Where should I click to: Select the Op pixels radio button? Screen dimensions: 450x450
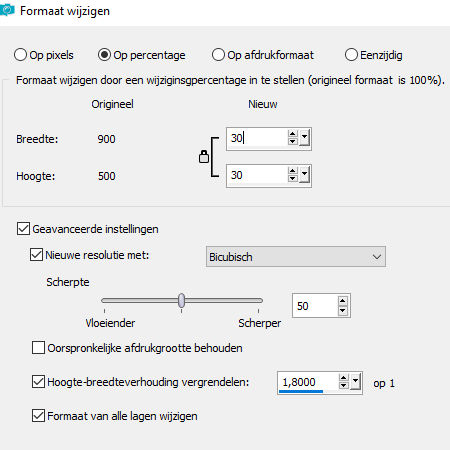pyautogui.click(x=20, y=55)
